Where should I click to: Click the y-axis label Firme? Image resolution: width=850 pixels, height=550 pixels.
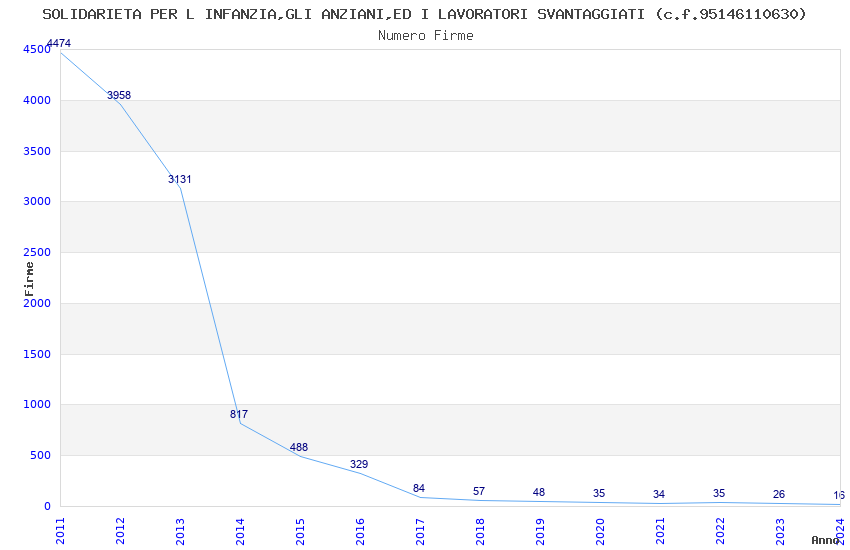click(x=29, y=279)
